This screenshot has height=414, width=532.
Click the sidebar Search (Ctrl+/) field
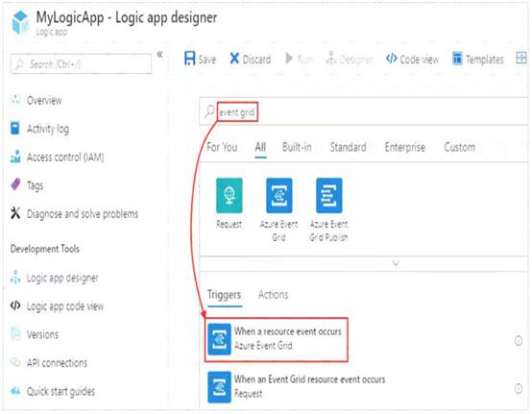[x=81, y=63]
